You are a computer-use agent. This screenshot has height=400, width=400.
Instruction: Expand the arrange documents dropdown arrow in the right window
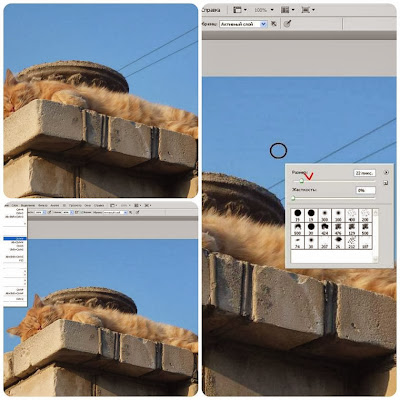pyautogui.click(x=293, y=10)
